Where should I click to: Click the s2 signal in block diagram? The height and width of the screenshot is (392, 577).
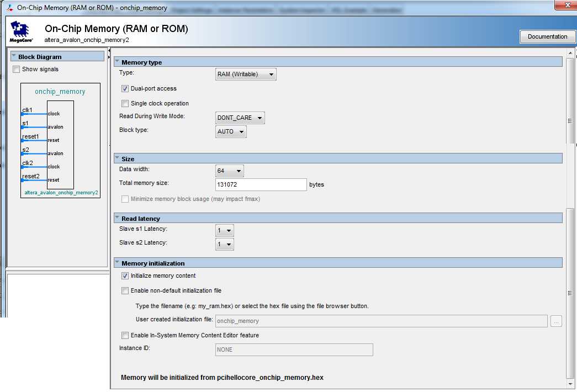point(25,150)
